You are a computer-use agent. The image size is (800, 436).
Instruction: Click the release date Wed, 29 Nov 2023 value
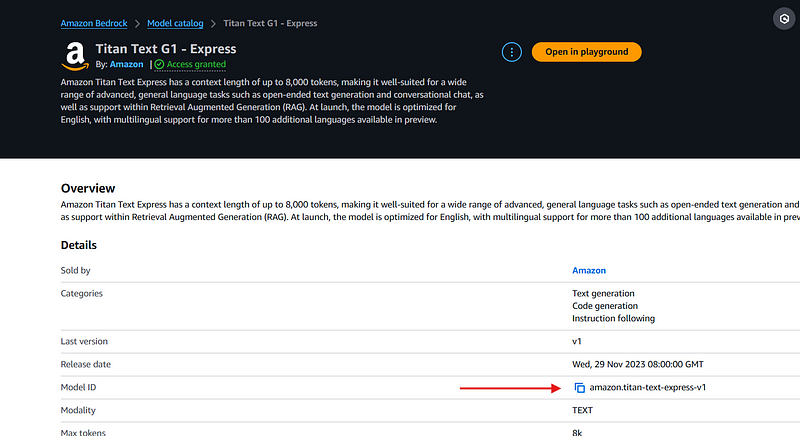click(x=638, y=365)
